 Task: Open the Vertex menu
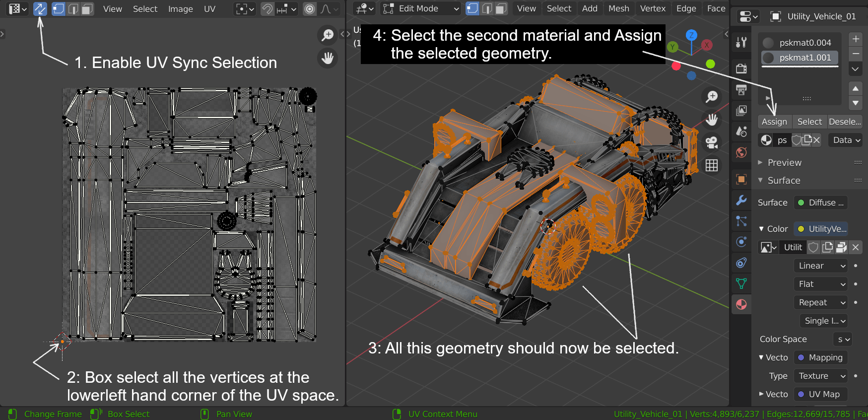[x=653, y=8]
